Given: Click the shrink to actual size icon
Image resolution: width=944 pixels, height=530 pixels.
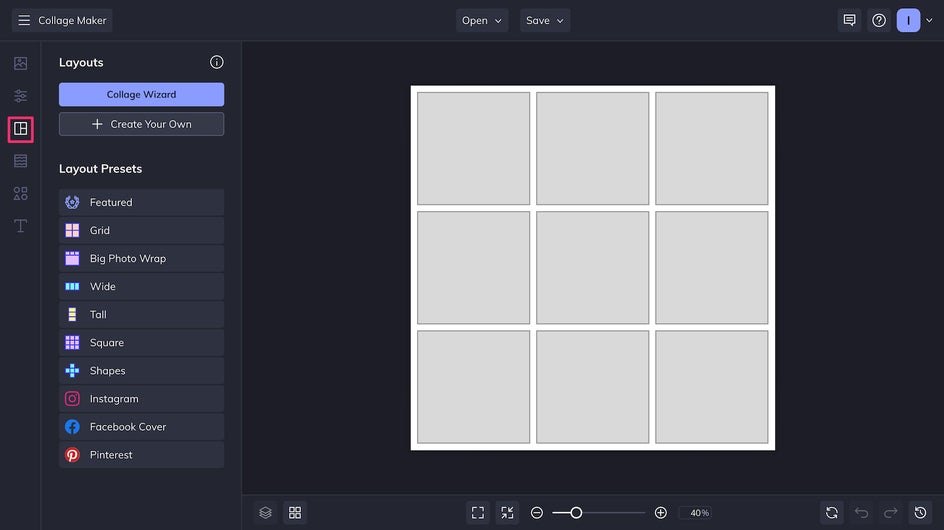Looking at the screenshot, I should coord(508,513).
